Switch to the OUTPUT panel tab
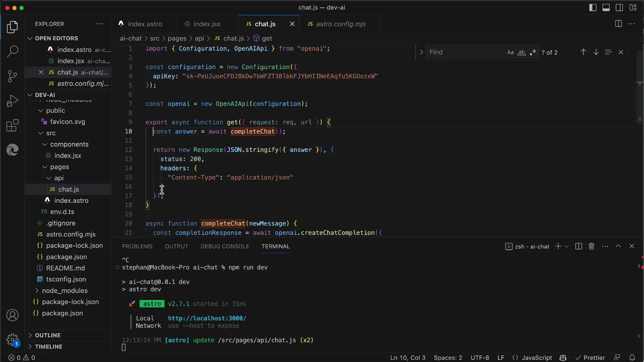 click(177, 246)
